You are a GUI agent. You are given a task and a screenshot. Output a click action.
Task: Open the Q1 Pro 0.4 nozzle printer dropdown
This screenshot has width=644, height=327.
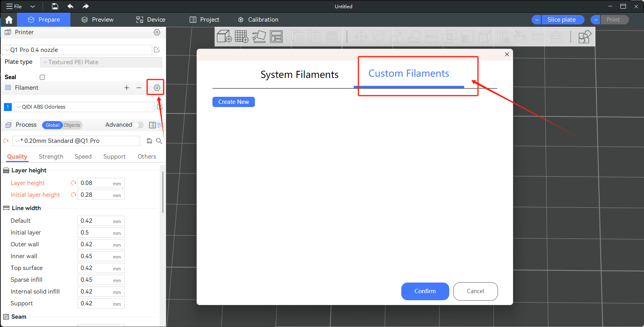[x=77, y=50]
